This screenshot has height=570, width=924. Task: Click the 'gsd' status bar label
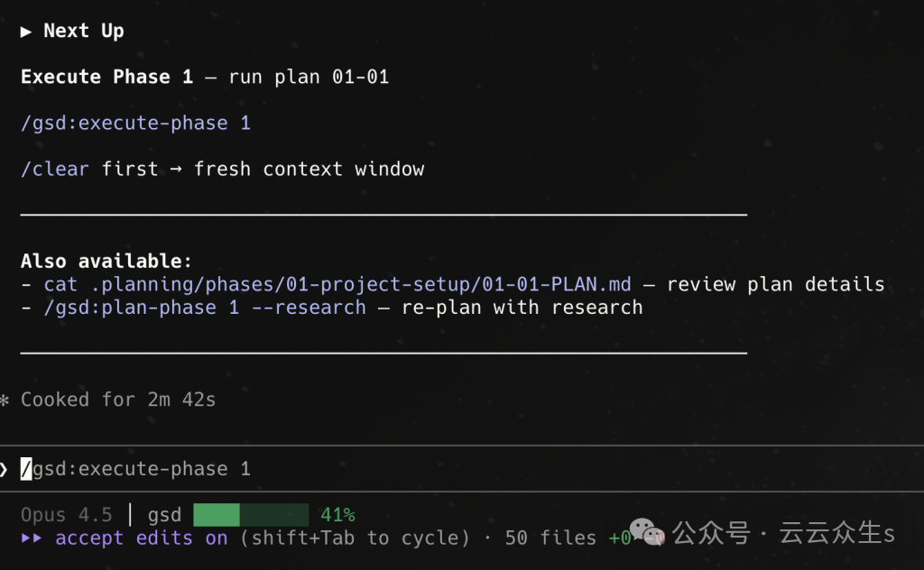(164, 515)
